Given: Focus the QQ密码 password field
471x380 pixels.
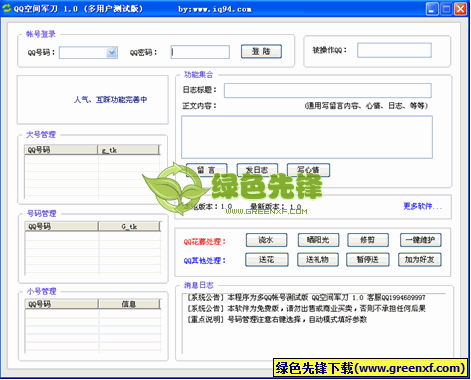Looking at the screenshot, I should click(x=200, y=52).
